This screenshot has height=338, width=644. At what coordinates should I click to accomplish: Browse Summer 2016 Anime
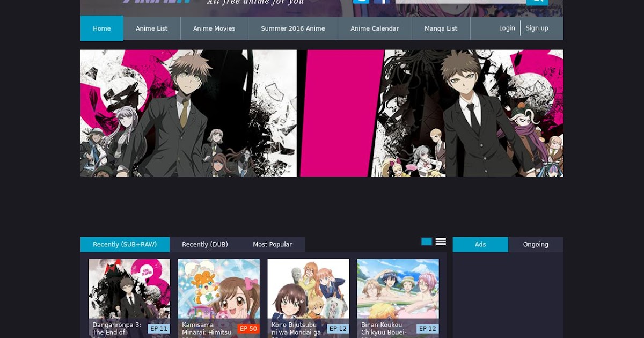293,28
